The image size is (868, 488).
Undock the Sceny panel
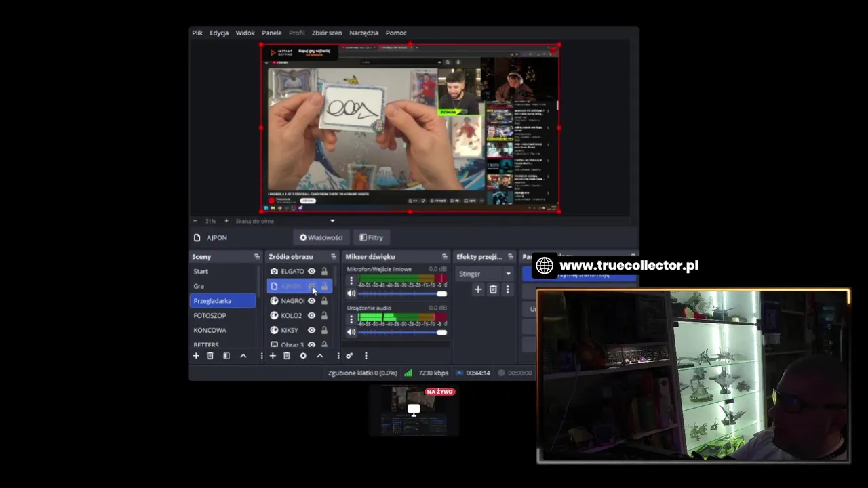click(256, 256)
